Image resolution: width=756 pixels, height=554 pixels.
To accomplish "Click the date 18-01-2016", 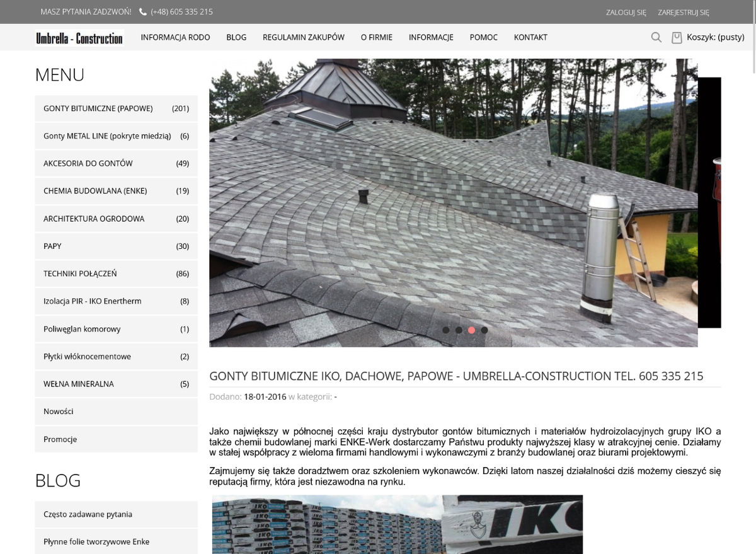I will (x=265, y=396).
